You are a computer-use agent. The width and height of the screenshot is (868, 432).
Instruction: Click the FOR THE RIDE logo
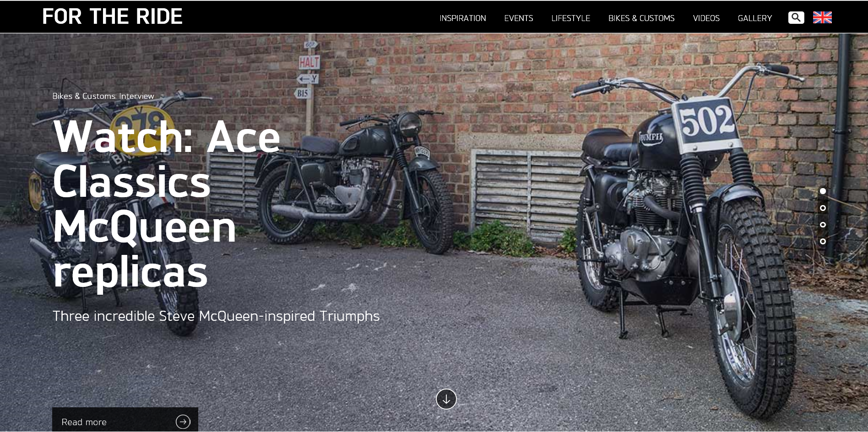pyautogui.click(x=112, y=16)
